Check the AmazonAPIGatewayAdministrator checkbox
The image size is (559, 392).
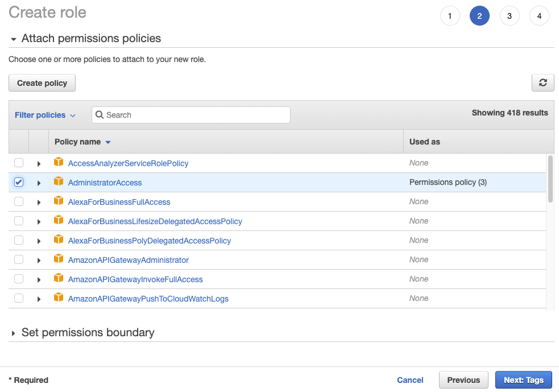19,259
